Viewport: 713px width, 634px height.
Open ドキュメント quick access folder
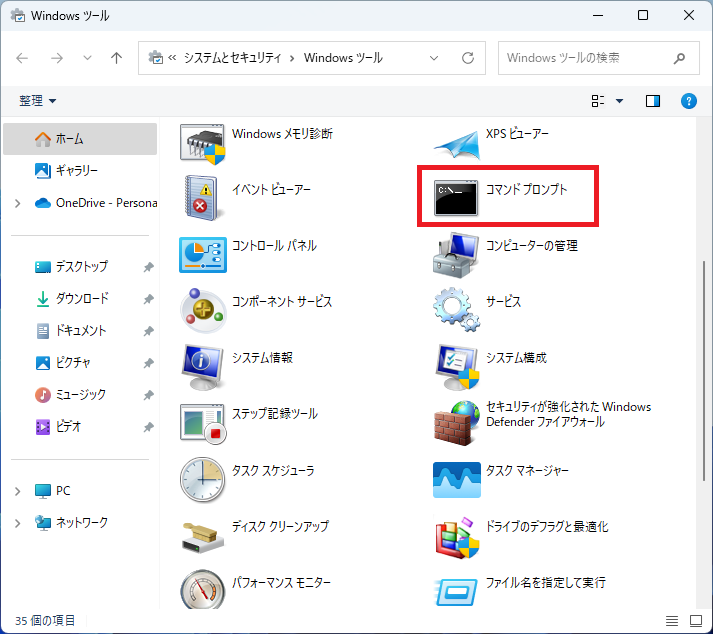point(70,331)
